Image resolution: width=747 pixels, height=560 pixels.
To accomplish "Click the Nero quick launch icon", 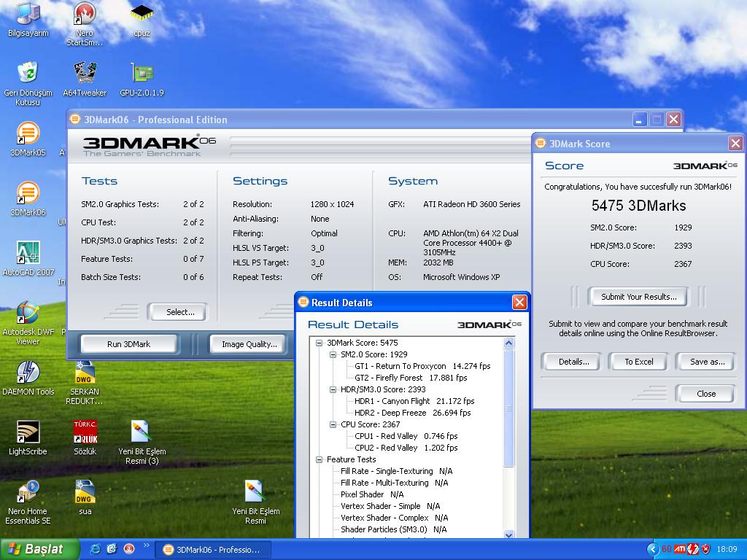I will tap(128, 549).
